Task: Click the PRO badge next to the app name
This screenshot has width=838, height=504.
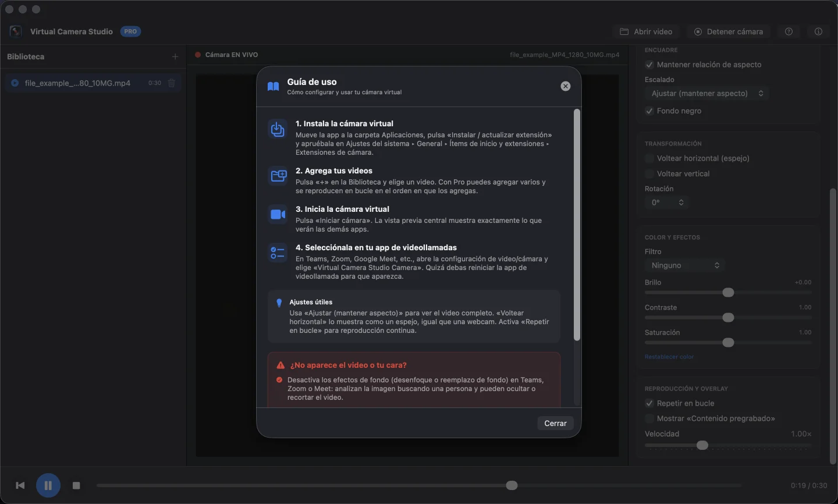Action: [130, 31]
